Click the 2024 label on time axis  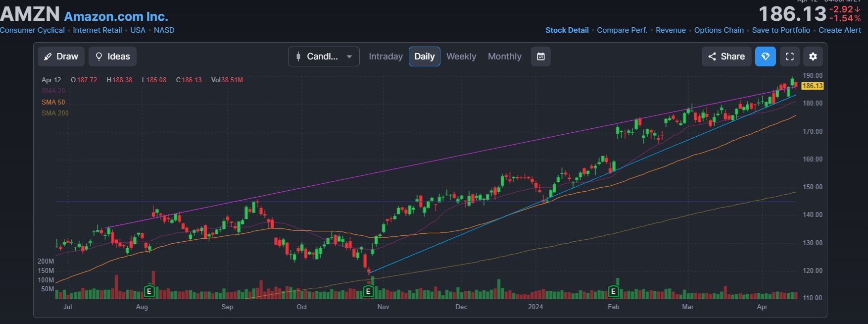pos(535,307)
